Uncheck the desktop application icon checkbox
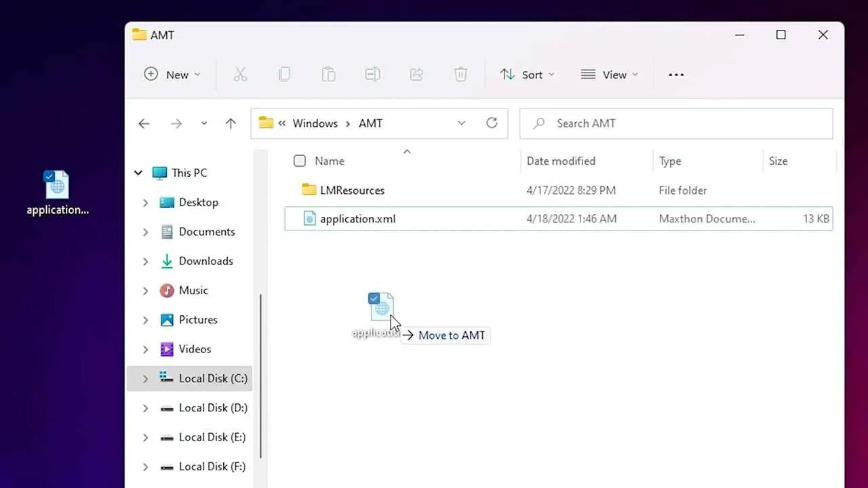 click(x=49, y=176)
